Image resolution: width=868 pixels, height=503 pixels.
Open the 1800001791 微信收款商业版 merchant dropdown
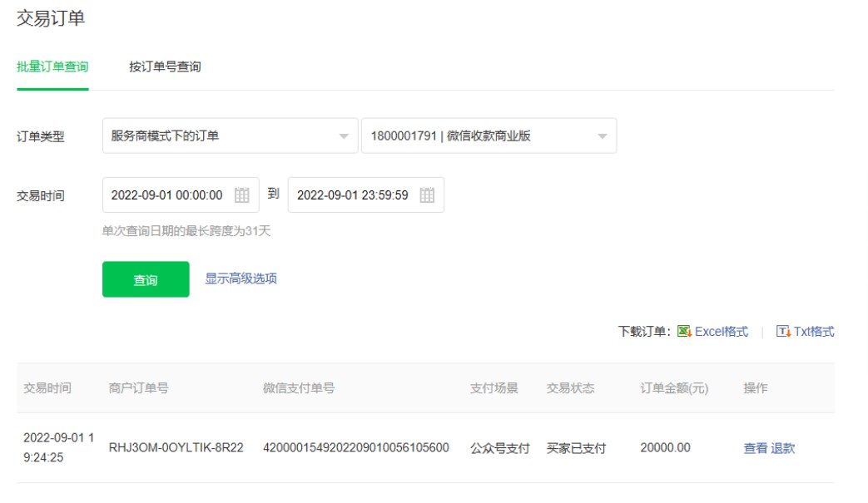point(489,136)
